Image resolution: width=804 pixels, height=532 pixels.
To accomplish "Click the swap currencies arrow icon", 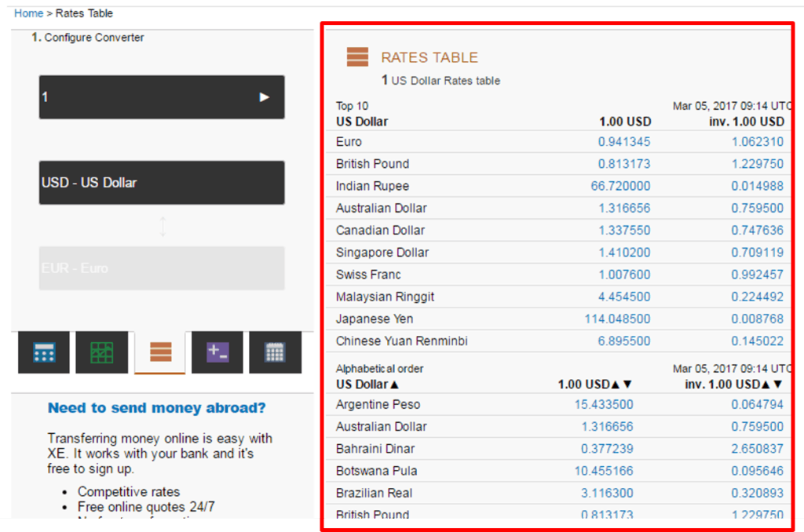I will 163,227.
